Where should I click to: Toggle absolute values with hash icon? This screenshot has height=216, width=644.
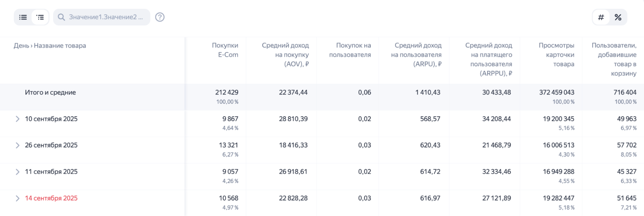[x=601, y=17]
